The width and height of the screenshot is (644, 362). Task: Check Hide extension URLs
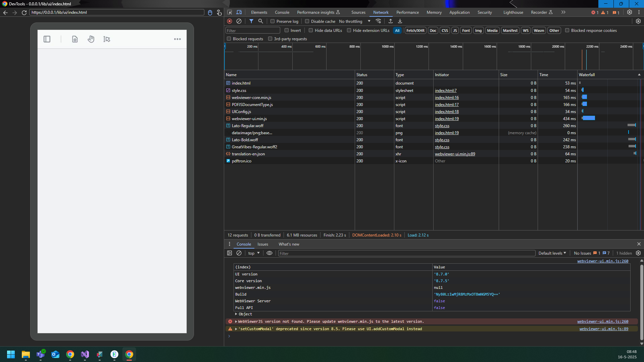pyautogui.click(x=349, y=30)
